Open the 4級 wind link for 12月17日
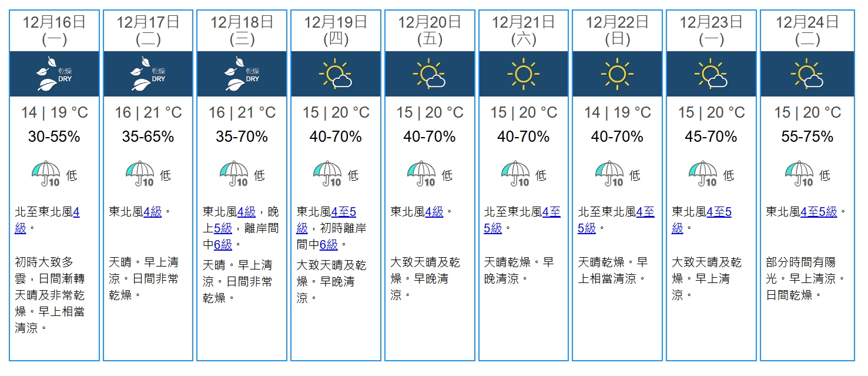Screen dimensions: 868x376 coord(152,212)
